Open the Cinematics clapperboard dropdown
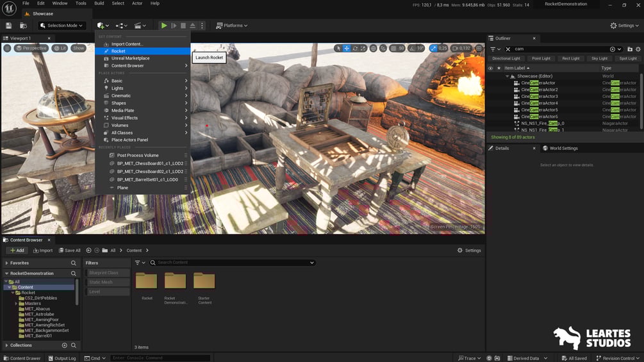 pyautogui.click(x=140, y=26)
